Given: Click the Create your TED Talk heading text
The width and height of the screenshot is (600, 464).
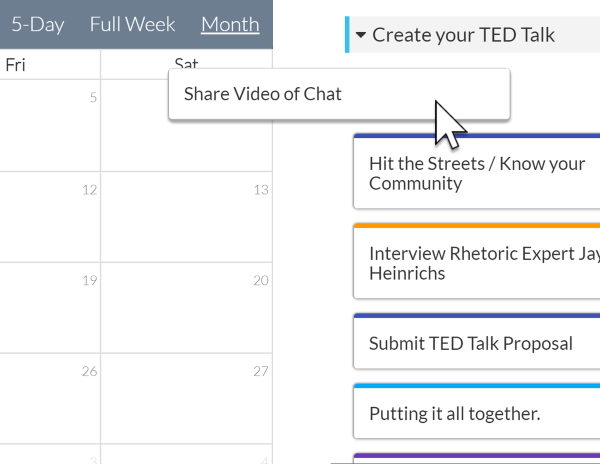Looking at the screenshot, I should [x=463, y=35].
